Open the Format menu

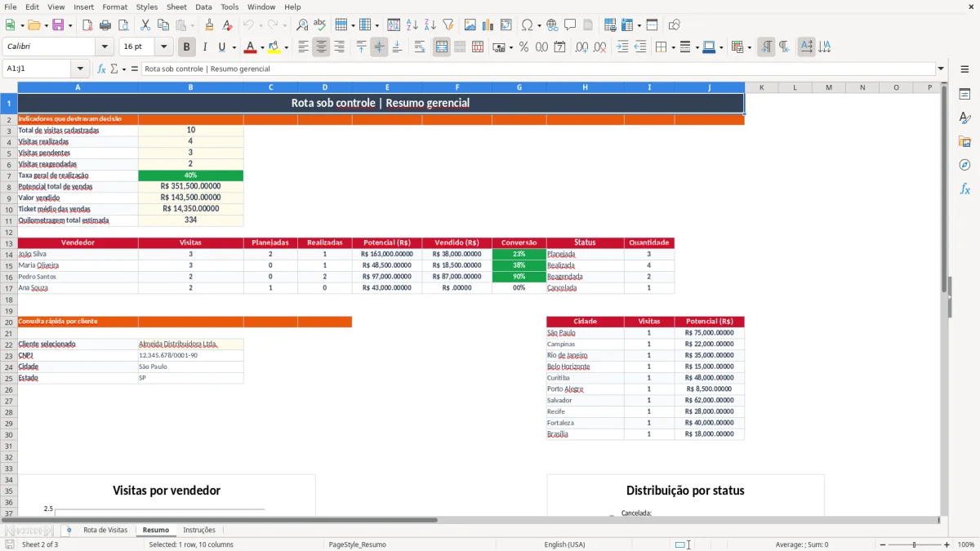point(114,7)
